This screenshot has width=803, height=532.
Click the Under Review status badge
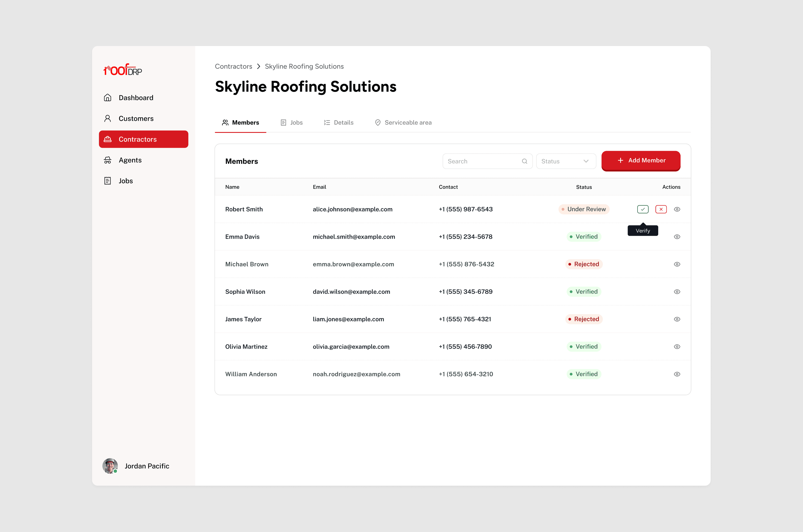point(584,209)
